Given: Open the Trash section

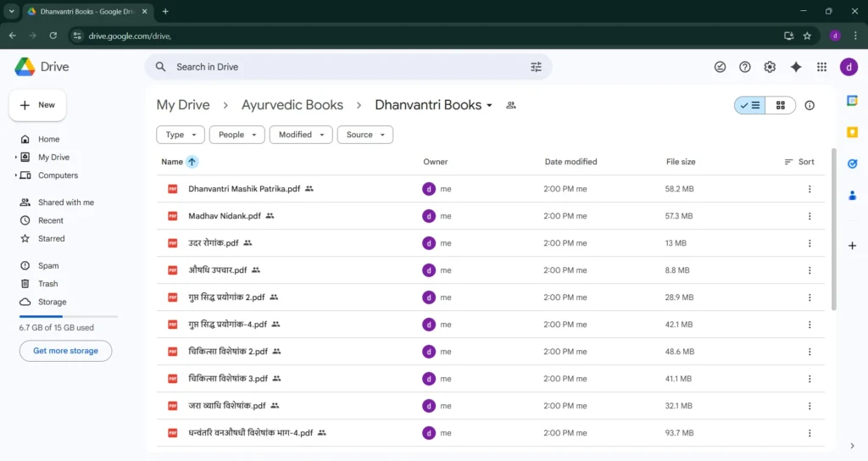Looking at the screenshot, I should [47, 284].
